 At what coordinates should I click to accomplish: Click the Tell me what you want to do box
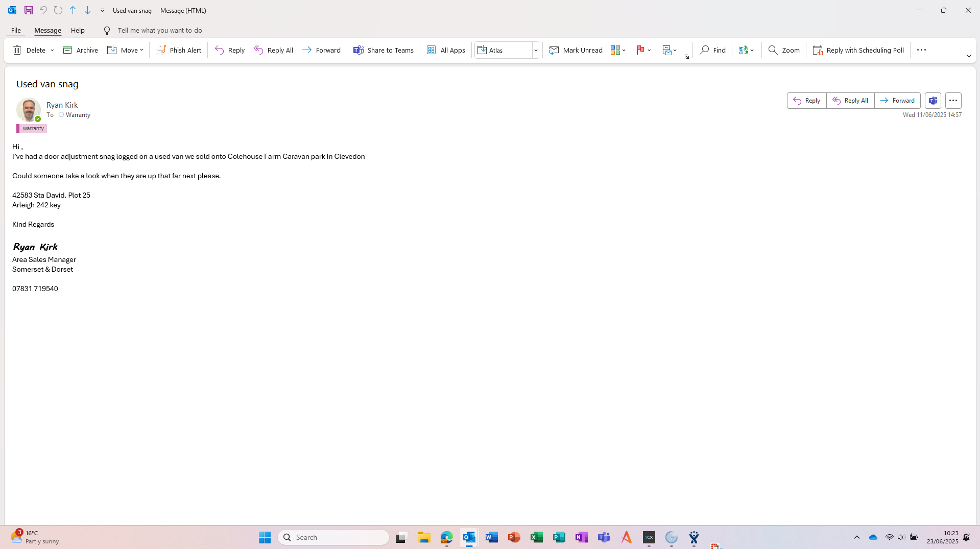[160, 30]
